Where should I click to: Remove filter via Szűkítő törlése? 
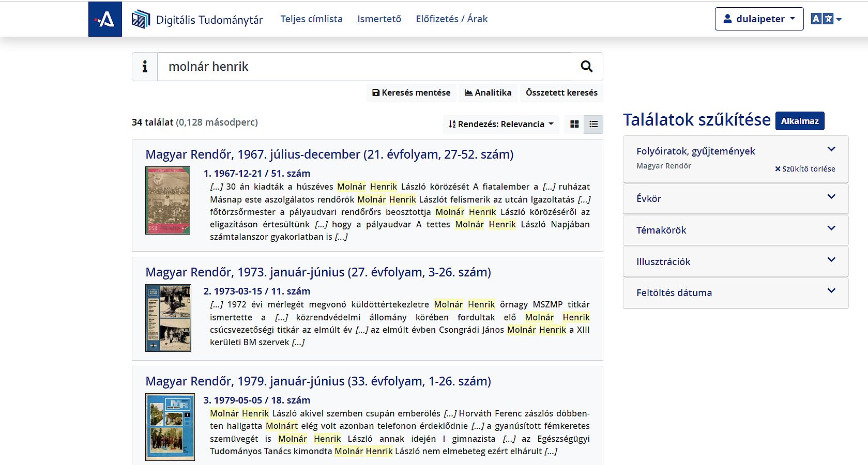(805, 169)
